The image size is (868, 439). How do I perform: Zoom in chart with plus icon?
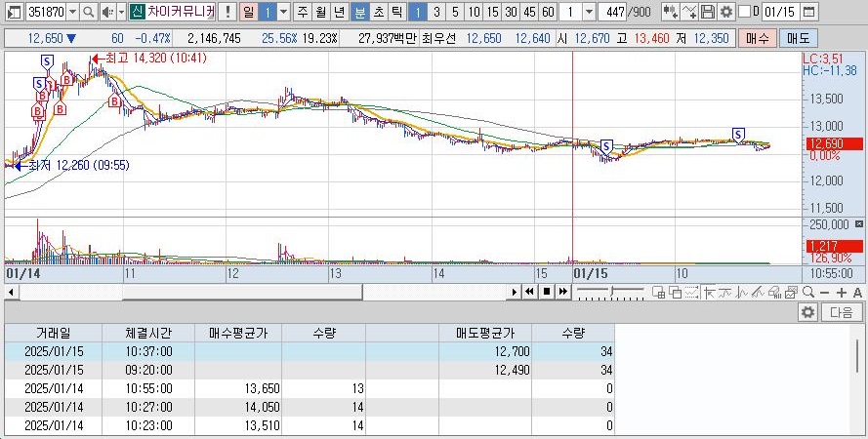(842, 293)
